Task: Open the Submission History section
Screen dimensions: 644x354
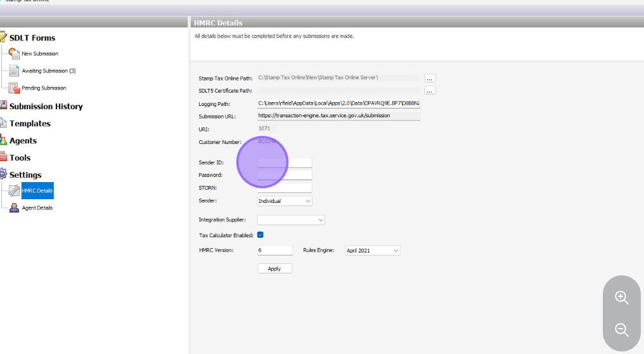Action: coord(46,107)
